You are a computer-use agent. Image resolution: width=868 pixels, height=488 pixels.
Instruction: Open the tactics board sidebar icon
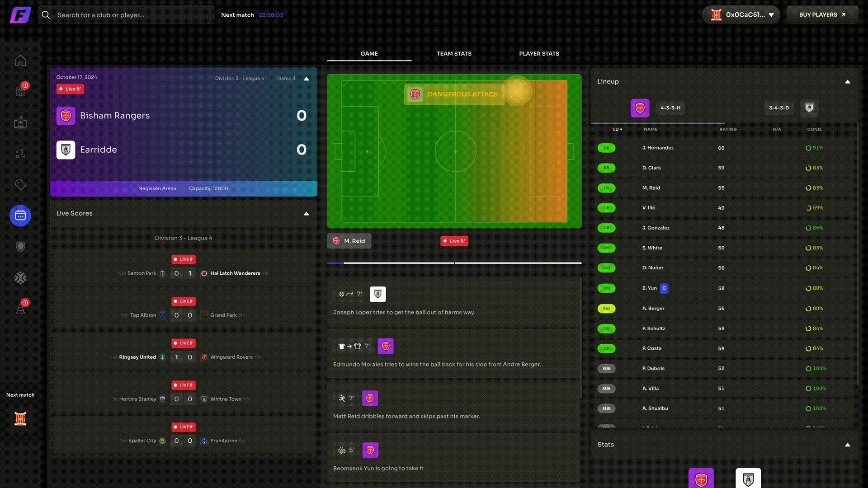20,154
